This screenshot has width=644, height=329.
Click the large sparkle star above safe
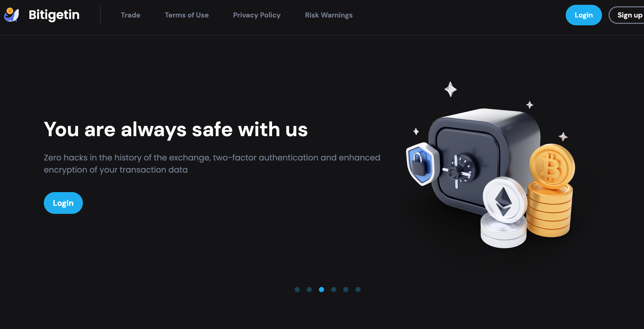(450, 89)
